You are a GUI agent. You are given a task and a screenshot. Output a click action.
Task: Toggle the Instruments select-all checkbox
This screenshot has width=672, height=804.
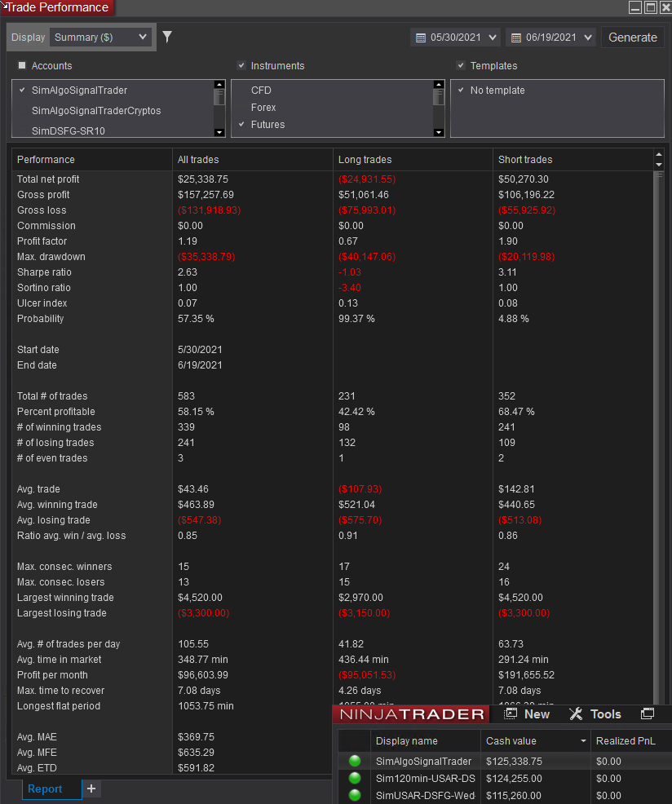[241, 65]
